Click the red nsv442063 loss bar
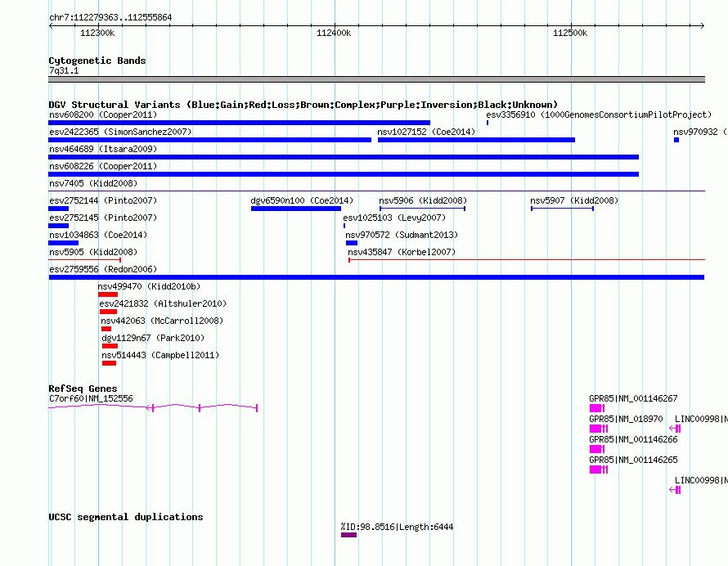 tap(106, 329)
